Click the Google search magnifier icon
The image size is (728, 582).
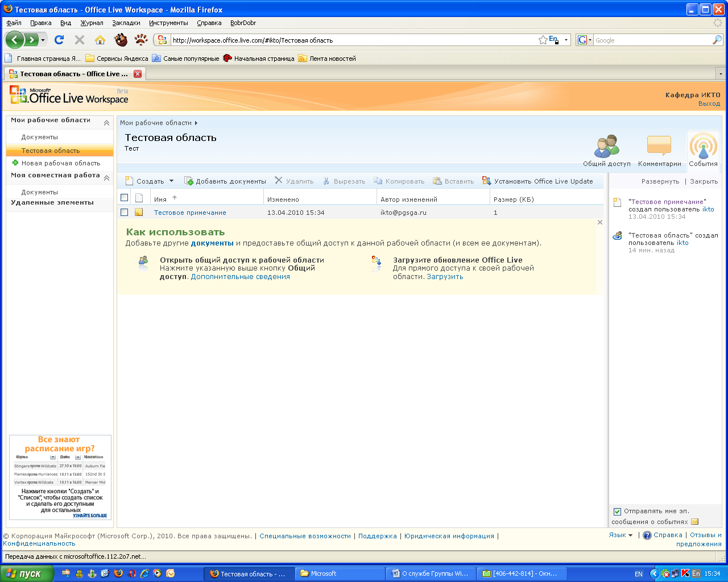[x=717, y=40]
